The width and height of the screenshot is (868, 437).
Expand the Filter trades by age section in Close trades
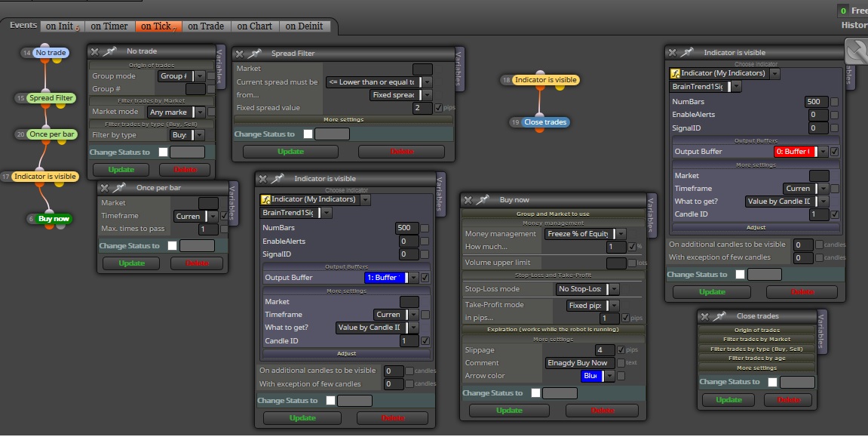[x=756, y=359]
